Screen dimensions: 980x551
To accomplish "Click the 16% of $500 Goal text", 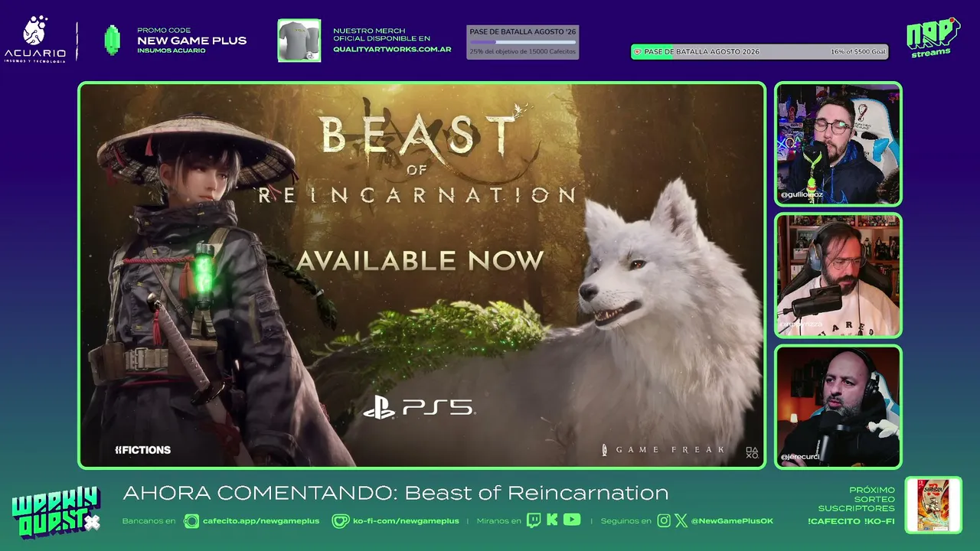I will (x=858, y=52).
